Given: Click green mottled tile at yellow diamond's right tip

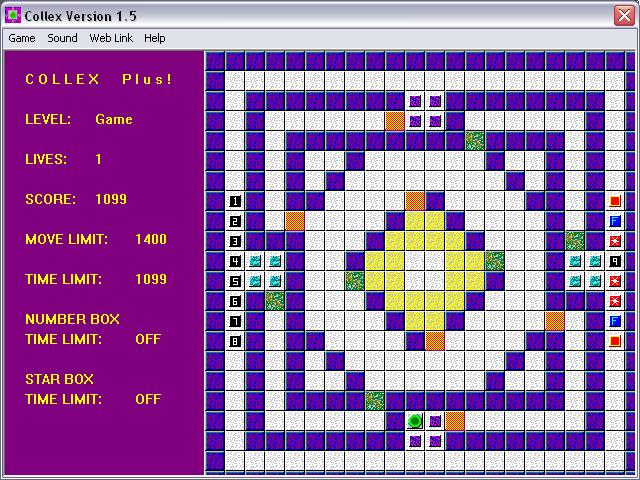Looking at the screenshot, I should click(495, 261).
